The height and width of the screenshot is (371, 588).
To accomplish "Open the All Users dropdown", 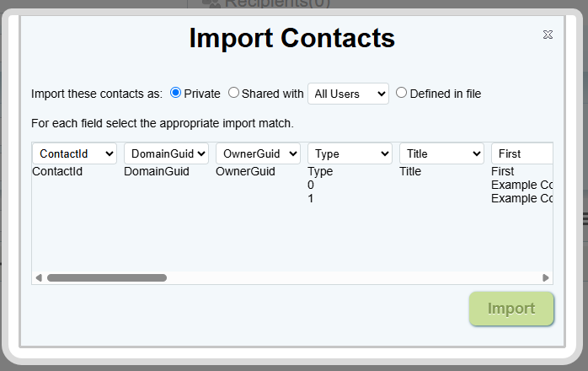I will coord(348,94).
